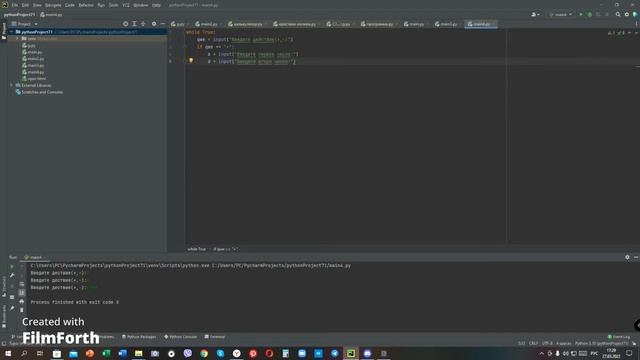Open Opera from the taskbar
This screenshot has width=640, height=360.
[x=269, y=353]
